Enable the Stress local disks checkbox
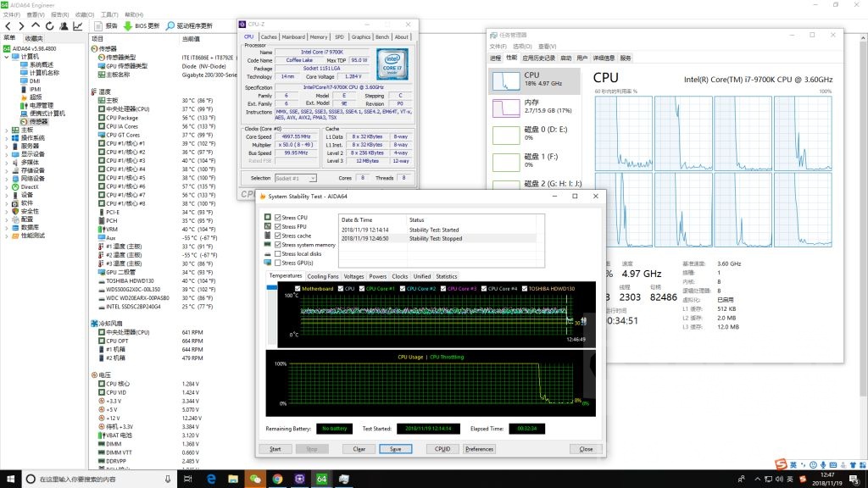This screenshot has height=488, width=868. [x=278, y=254]
